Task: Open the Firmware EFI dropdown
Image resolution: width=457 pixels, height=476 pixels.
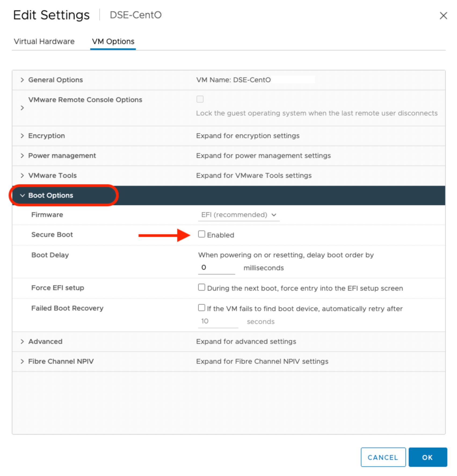Action: 238,215
